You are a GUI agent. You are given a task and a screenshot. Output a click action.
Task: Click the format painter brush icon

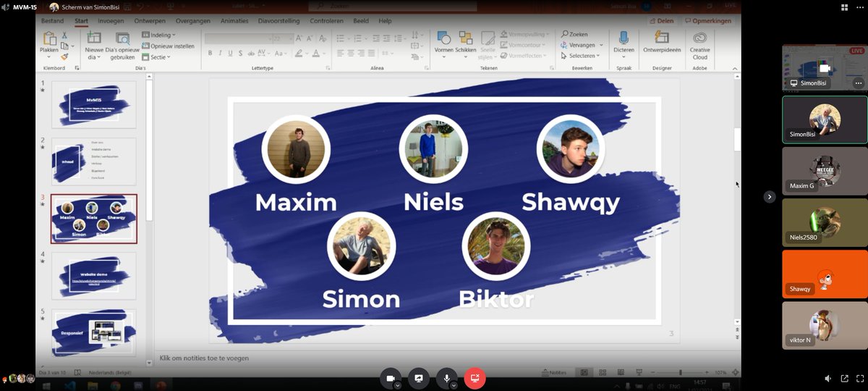pos(64,56)
